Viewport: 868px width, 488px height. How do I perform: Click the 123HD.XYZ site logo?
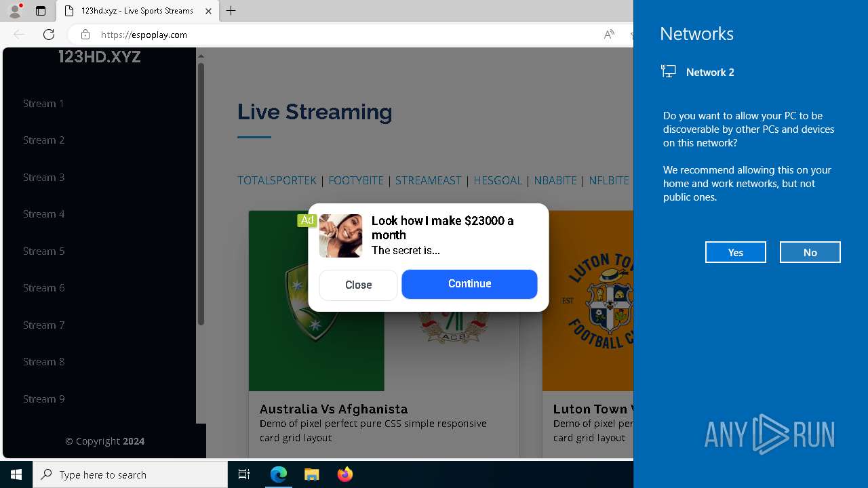(x=100, y=57)
